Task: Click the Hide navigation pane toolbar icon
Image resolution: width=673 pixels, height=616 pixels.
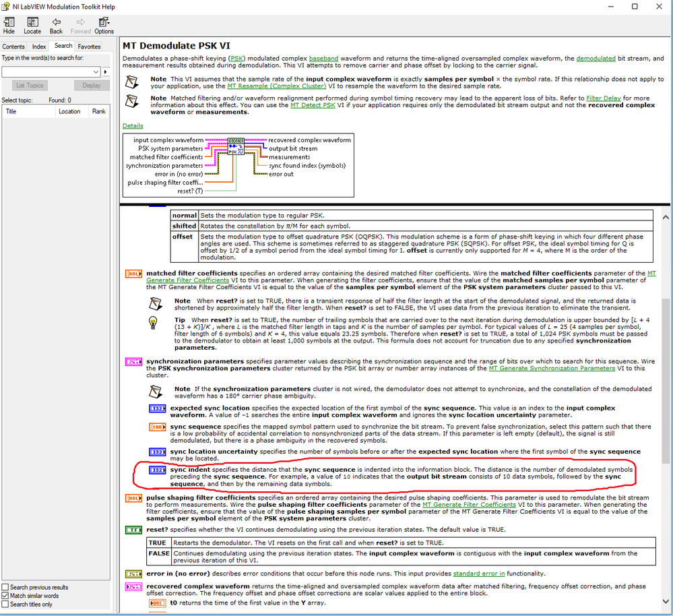Action: (9, 26)
